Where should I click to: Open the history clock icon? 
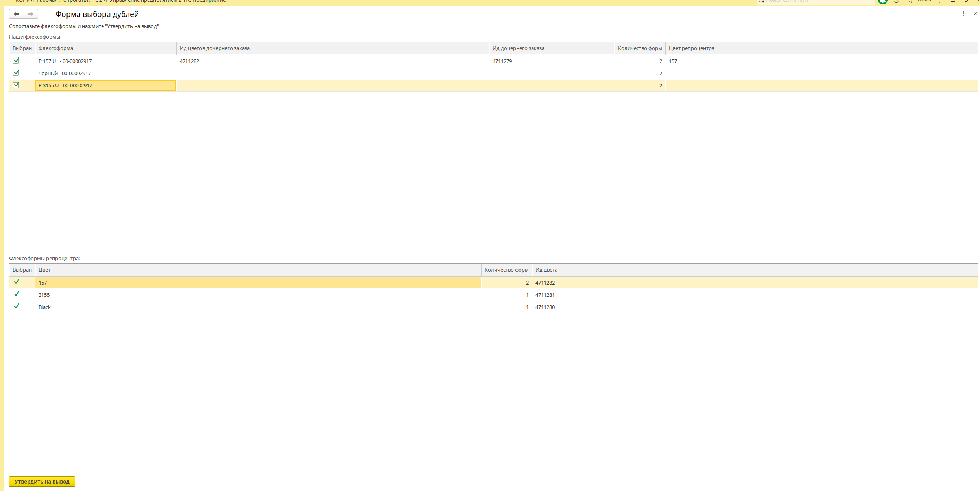coord(897,1)
